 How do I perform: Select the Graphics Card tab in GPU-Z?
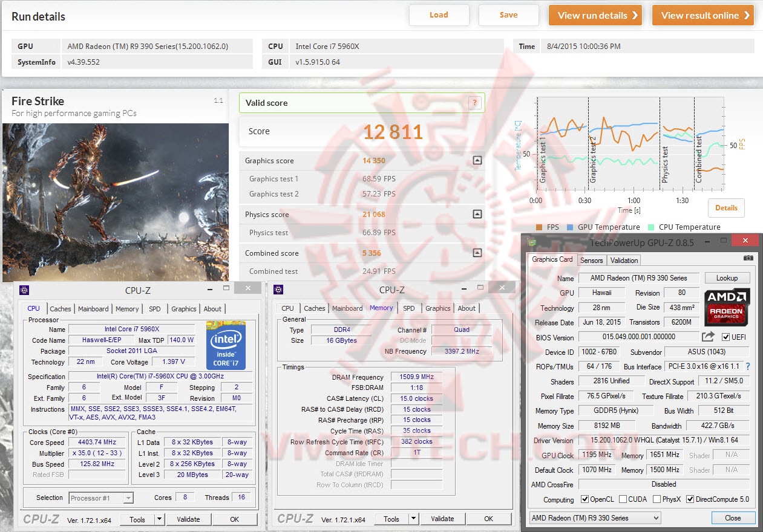(552, 259)
